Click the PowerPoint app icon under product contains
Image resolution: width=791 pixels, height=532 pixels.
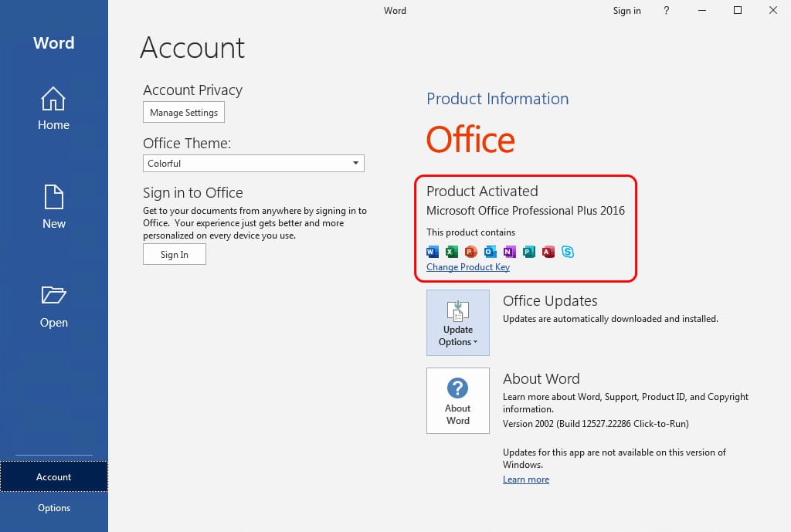[x=470, y=252]
